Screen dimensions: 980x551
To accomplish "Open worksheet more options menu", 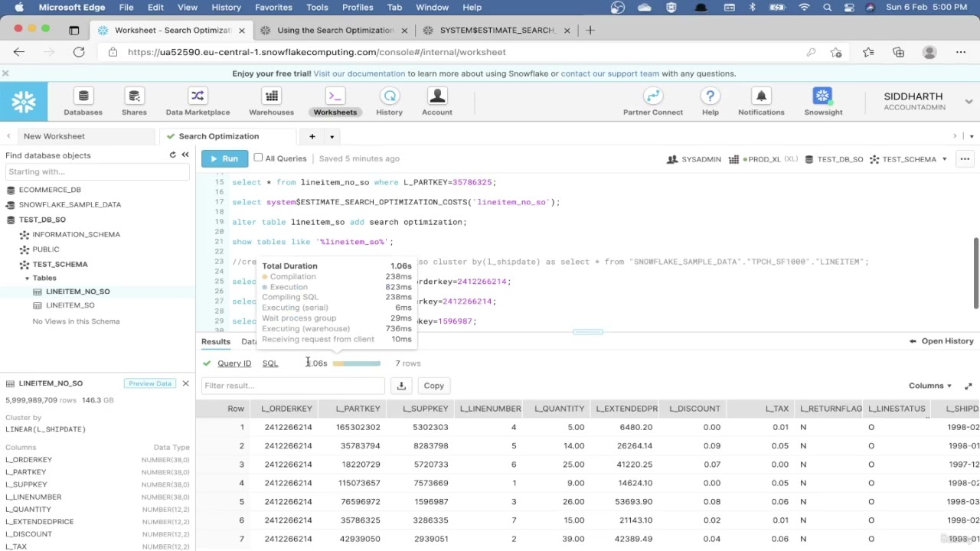I will (x=965, y=159).
